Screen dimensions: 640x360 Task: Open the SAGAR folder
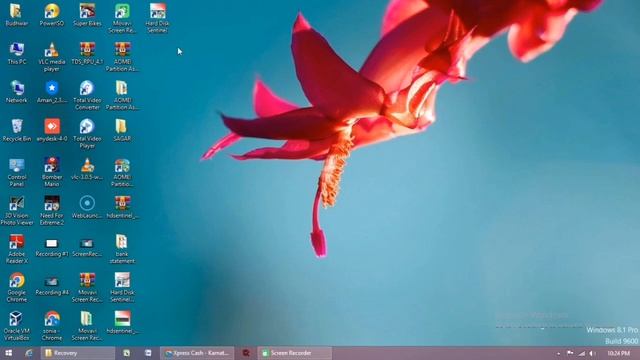pos(122,130)
